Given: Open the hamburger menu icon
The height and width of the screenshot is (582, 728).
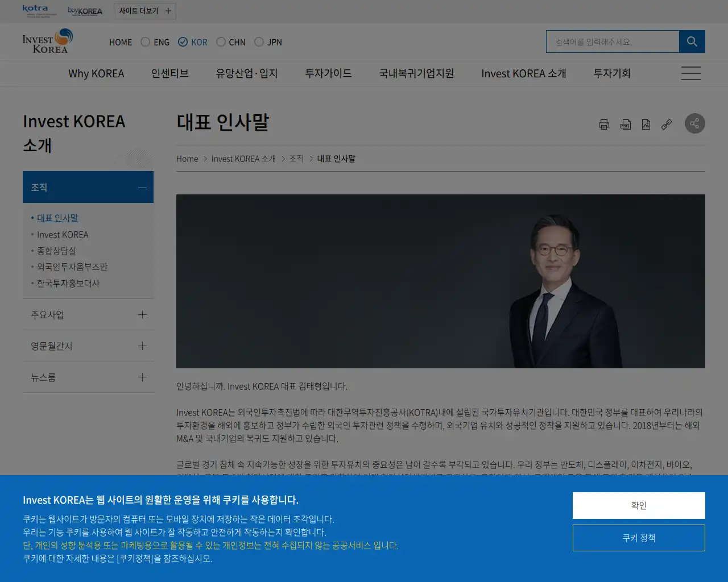Looking at the screenshot, I should point(690,73).
